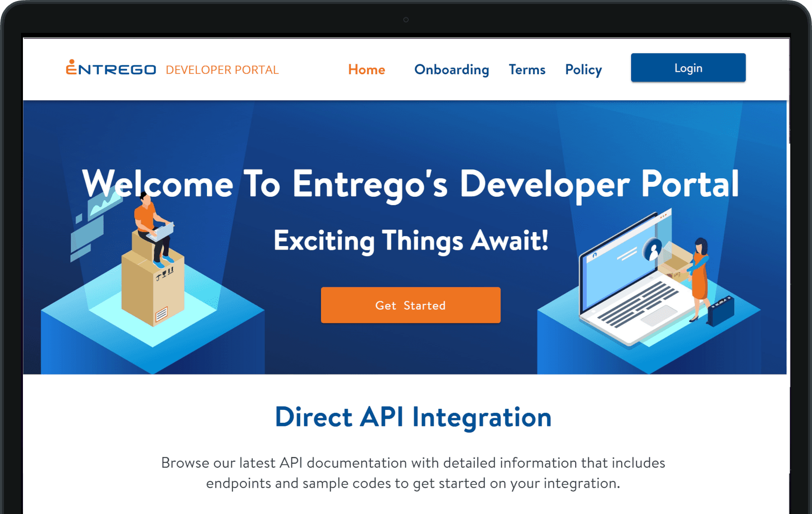Viewport: 812px width, 514px height.
Task: Open the Terms page
Action: [x=527, y=70]
